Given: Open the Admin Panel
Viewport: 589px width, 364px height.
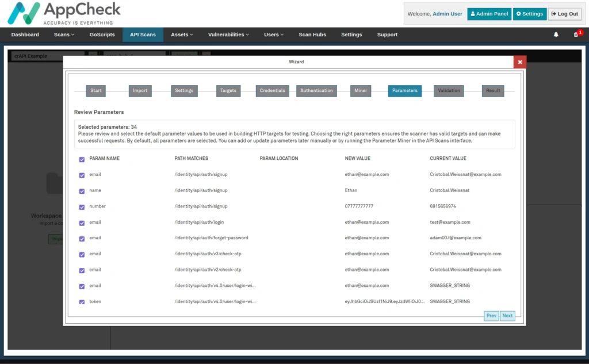Looking at the screenshot, I should (x=489, y=13).
